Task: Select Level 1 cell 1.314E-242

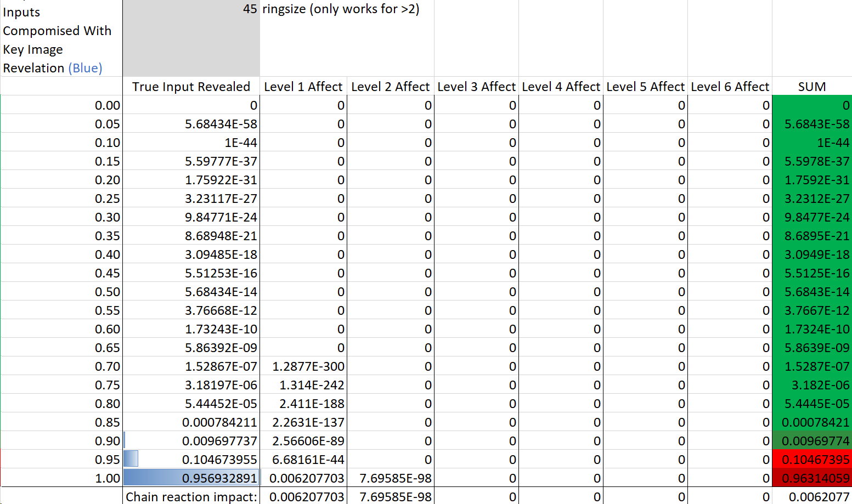Action: [x=303, y=384]
